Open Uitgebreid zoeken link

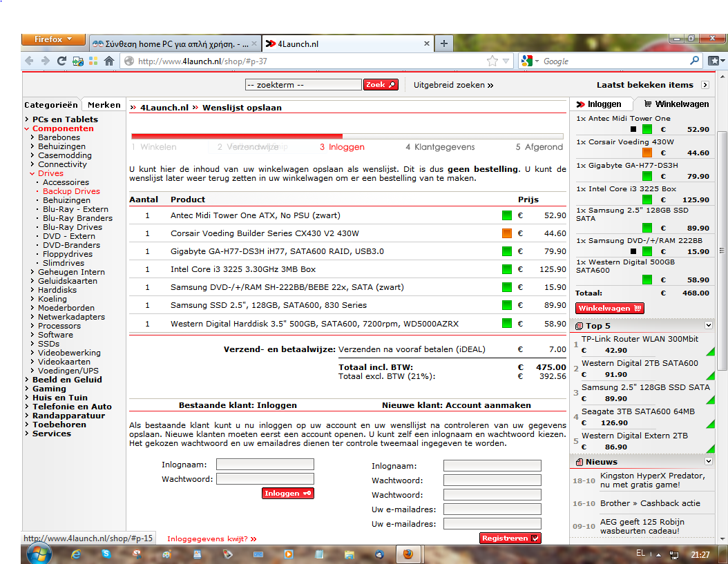click(453, 85)
